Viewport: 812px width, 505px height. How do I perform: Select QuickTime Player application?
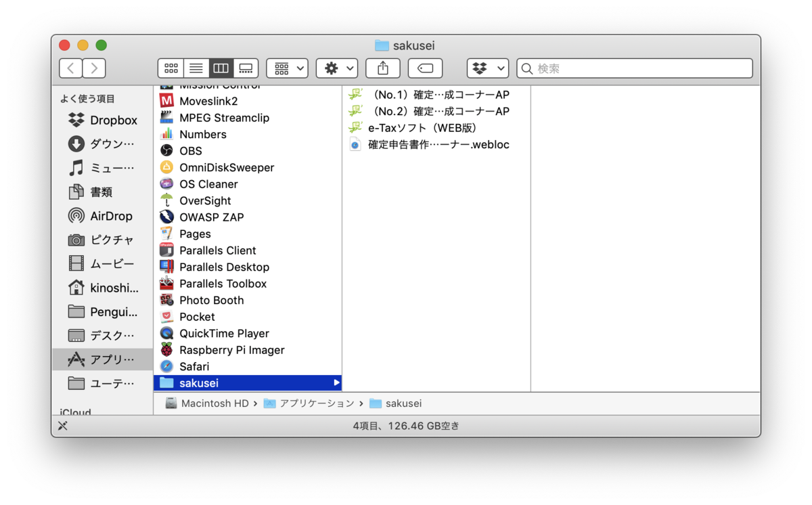248,334
